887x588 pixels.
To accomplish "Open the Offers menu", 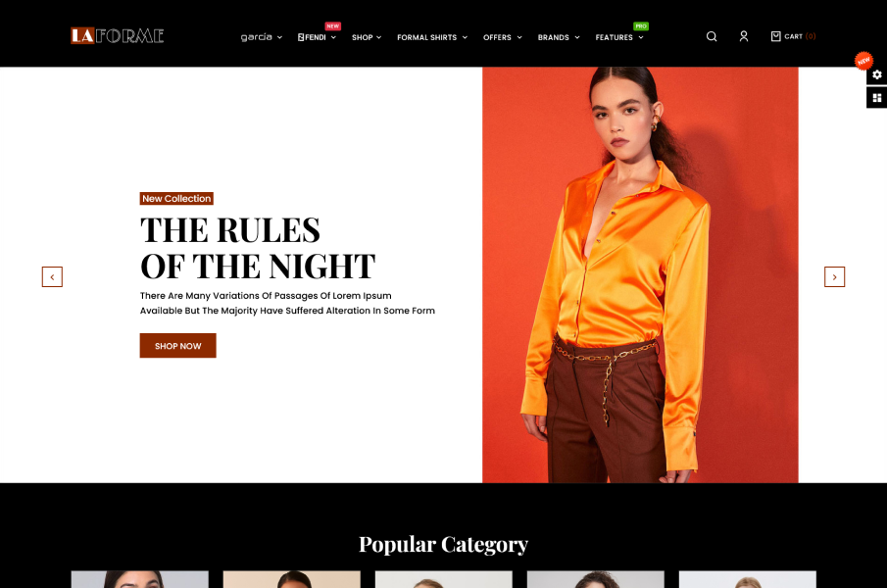I will pos(503,37).
